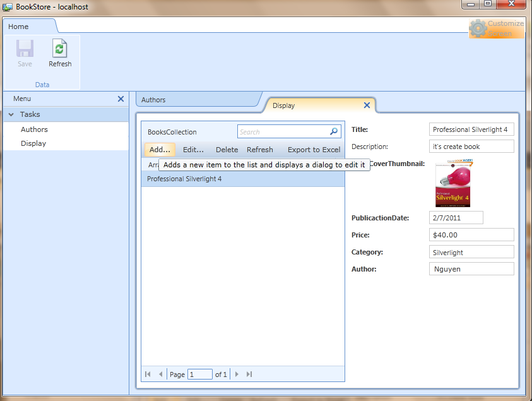Switch to the Authors tab
This screenshot has height=401, width=532.
point(153,100)
